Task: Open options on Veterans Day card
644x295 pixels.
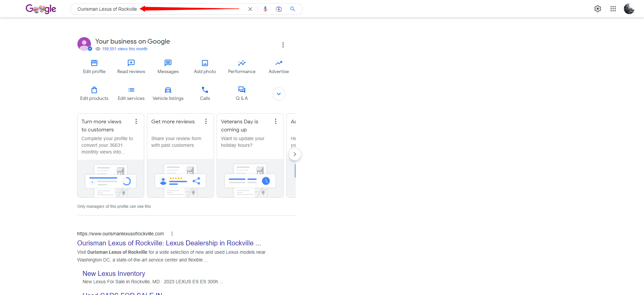Action: pos(276,121)
